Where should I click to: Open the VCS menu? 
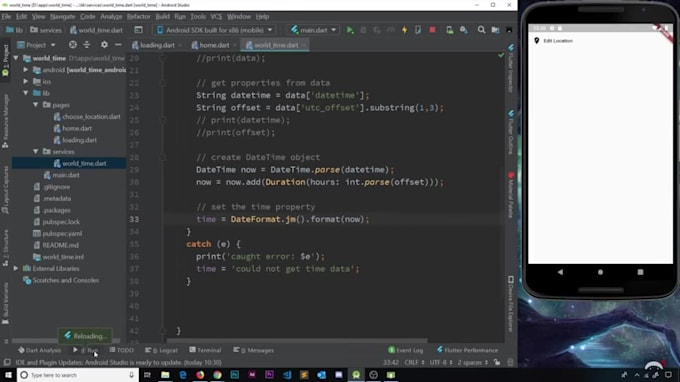click(216, 16)
